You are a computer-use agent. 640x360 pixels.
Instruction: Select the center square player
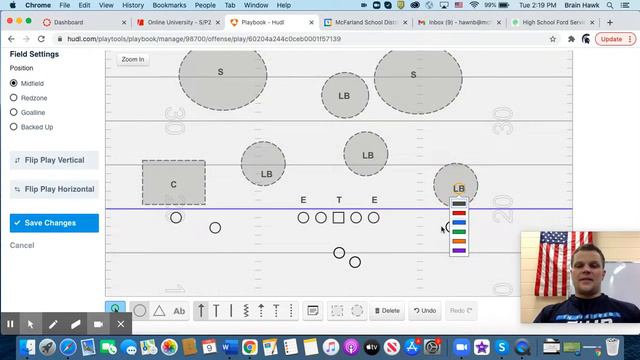click(338, 218)
